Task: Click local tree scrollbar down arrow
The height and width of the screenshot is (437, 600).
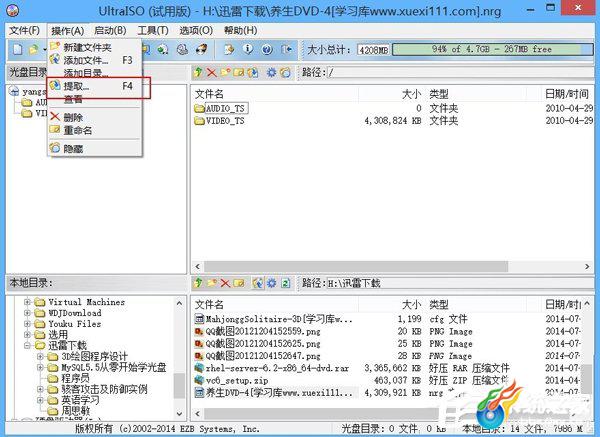Action: coord(179,413)
